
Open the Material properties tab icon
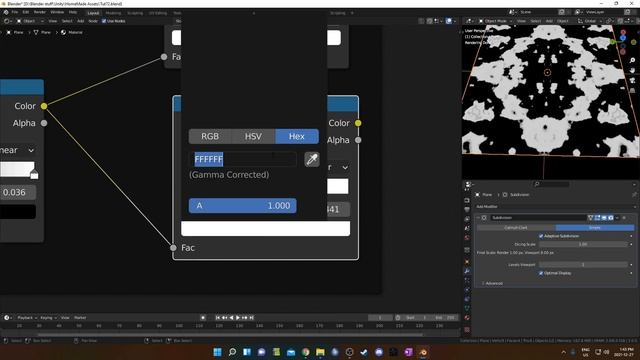tap(467, 318)
